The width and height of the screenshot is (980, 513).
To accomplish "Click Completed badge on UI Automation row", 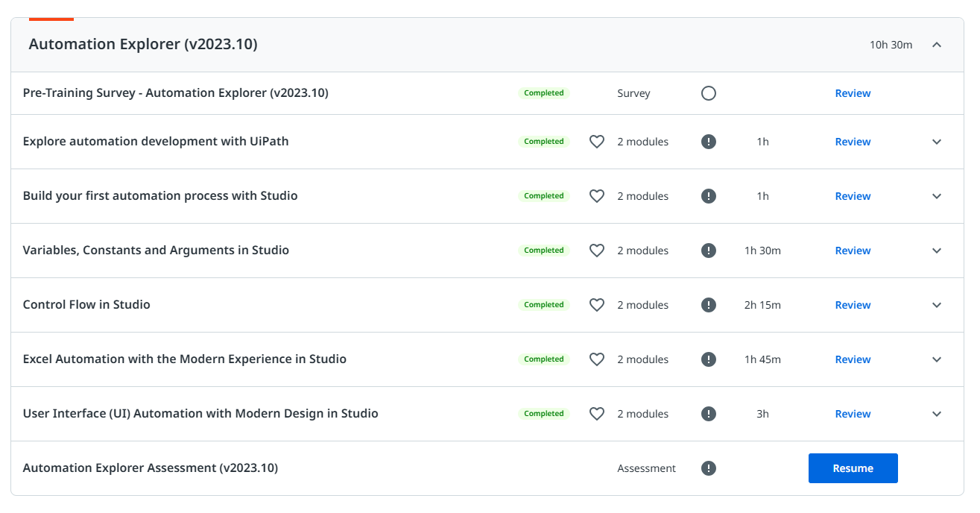I will 544,414.
